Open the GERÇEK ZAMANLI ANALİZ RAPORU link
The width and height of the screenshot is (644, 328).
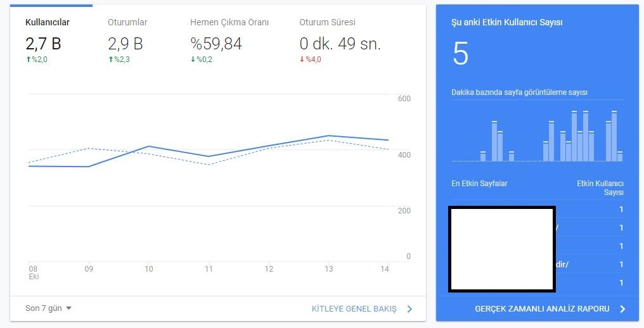[542, 309]
